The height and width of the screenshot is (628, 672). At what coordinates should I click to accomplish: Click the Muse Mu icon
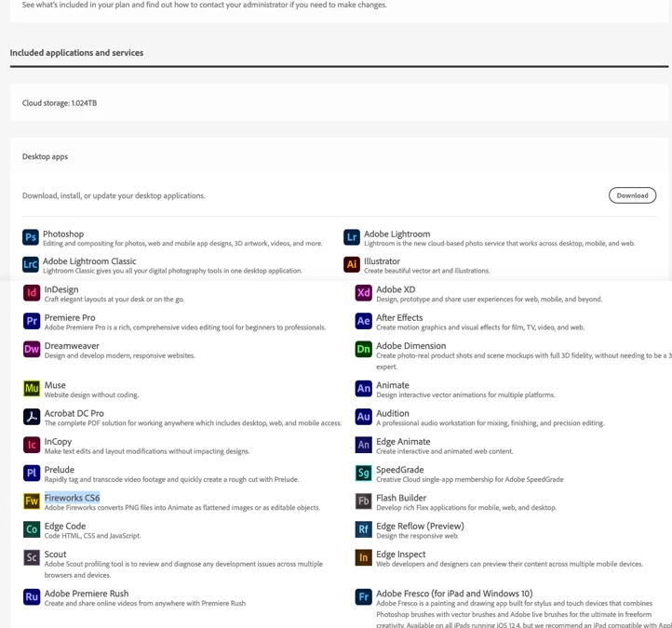(32, 389)
